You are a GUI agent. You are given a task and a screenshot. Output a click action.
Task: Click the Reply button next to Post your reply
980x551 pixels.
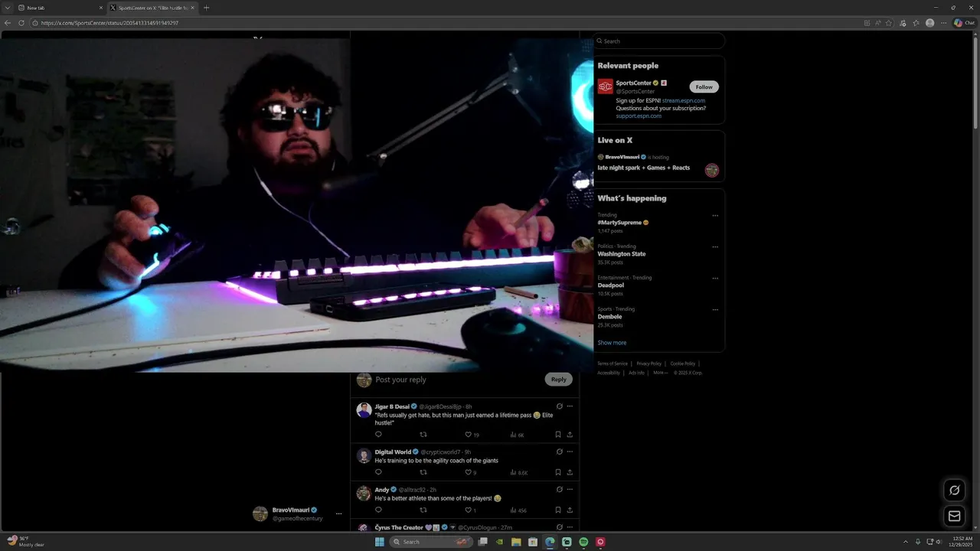coord(559,379)
